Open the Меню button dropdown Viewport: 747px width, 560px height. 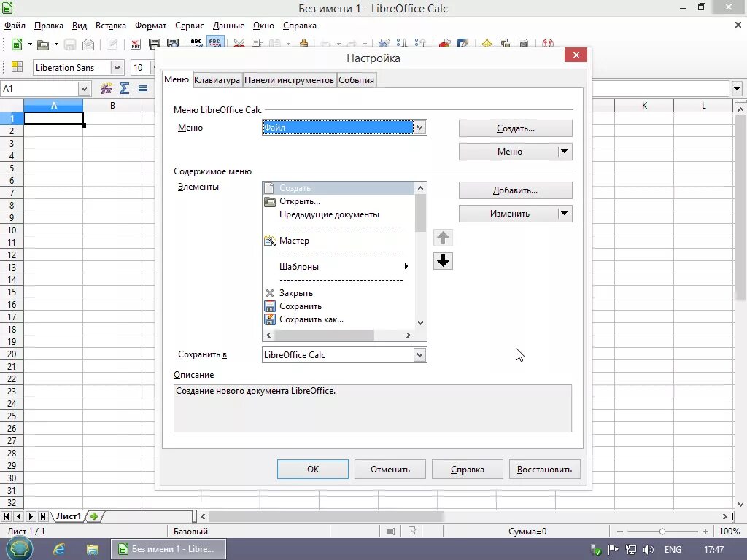tap(564, 152)
